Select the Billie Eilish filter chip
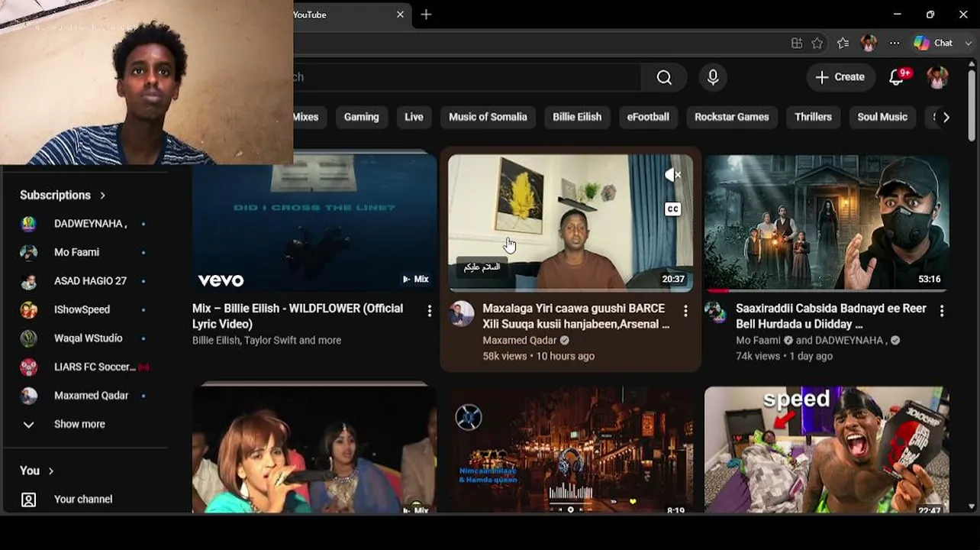 (x=577, y=117)
